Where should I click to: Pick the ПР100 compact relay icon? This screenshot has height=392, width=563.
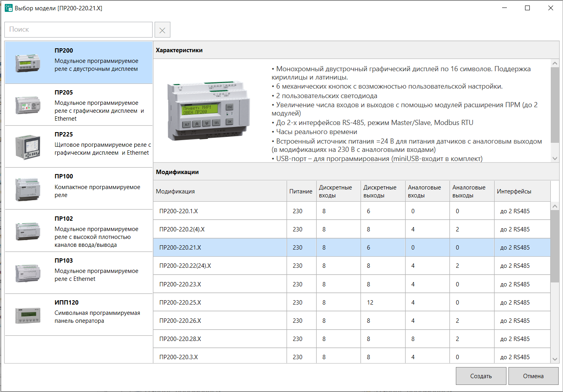tap(28, 189)
